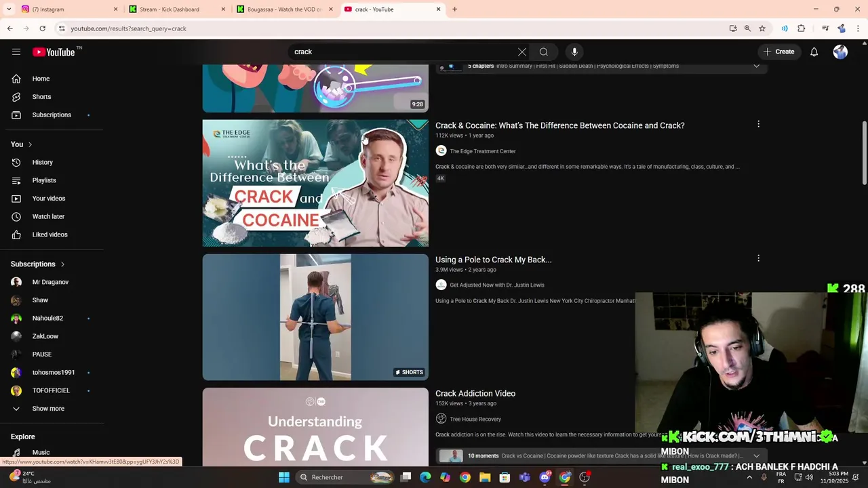
Task: Open Mr Draganov channel subscription
Action: click(x=52, y=282)
